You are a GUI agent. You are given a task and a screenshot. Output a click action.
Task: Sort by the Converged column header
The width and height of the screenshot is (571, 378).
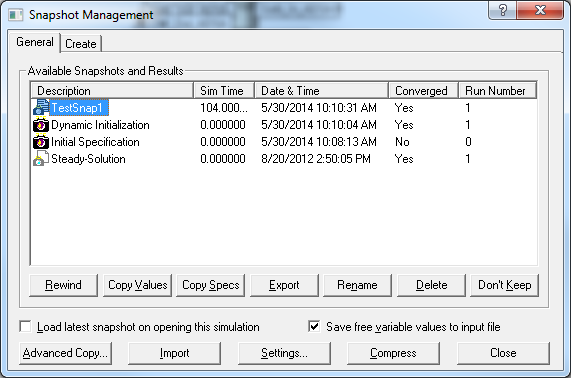(424, 90)
